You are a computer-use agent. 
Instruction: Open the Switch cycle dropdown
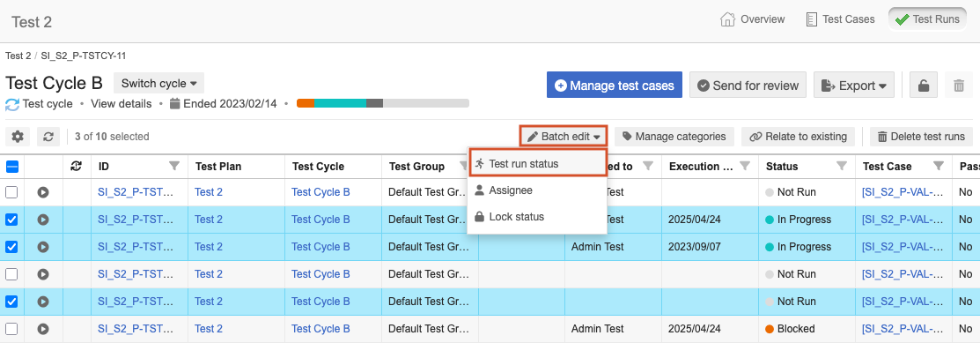pyautogui.click(x=158, y=83)
